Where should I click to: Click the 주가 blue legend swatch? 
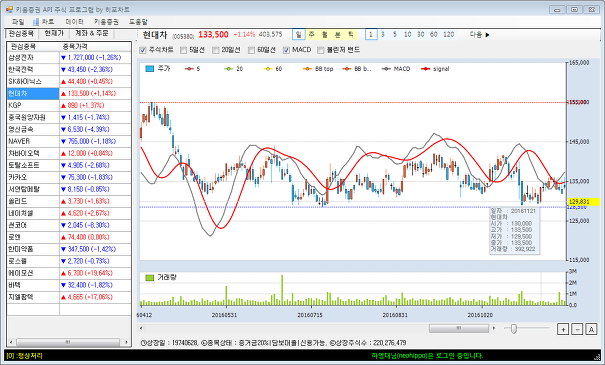[150, 69]
